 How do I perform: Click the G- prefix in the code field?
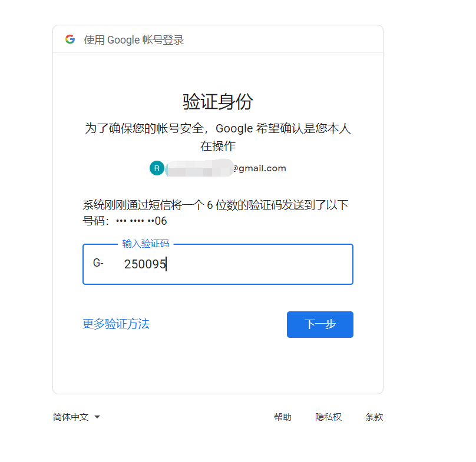tap(98, 264)
